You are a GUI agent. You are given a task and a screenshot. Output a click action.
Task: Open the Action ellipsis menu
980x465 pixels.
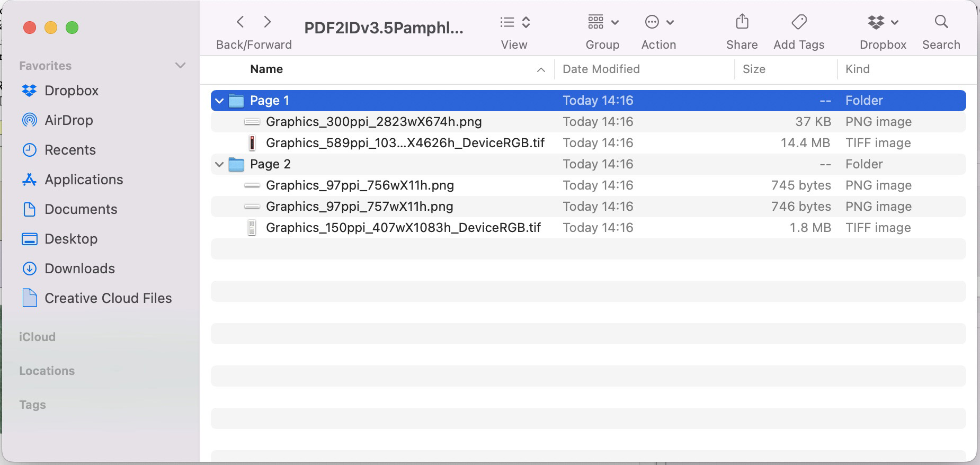[659, 22]
